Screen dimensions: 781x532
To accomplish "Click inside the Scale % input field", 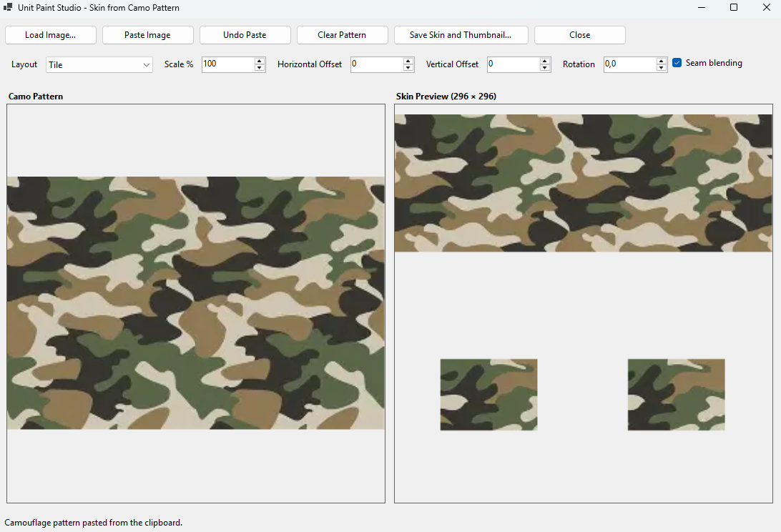I will [228, 64].
